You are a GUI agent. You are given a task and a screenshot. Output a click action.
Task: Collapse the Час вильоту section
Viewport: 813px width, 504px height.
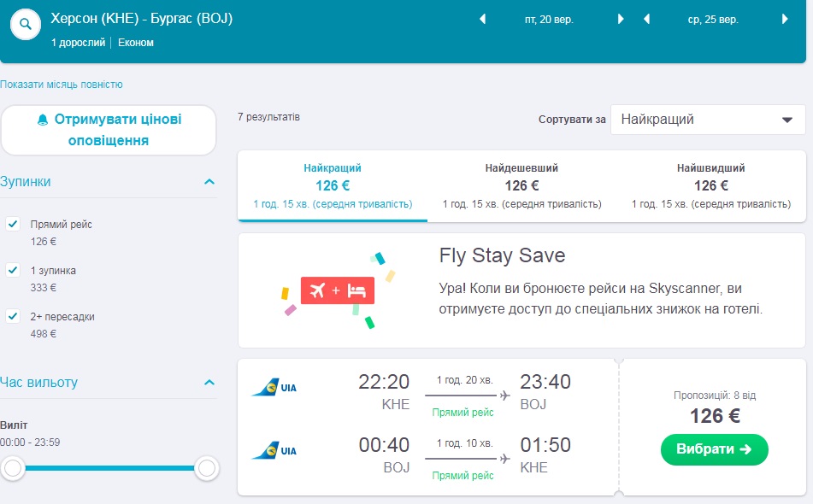coord(209,383)
